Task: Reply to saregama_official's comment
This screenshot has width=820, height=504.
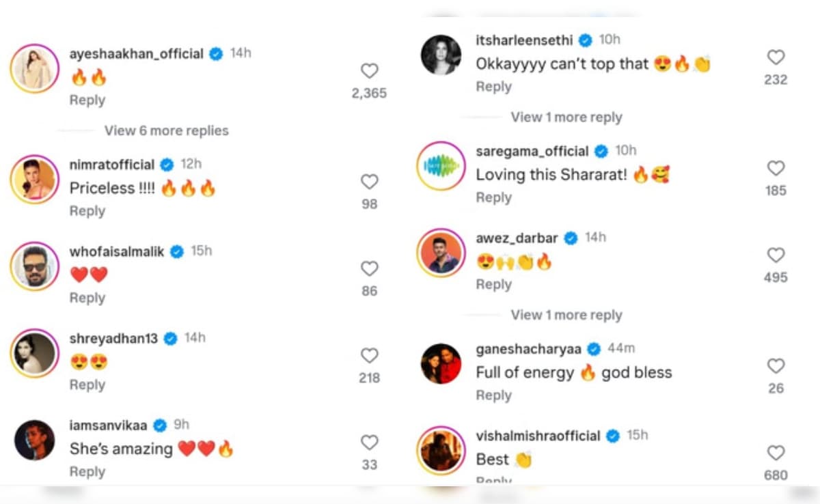Action: 493,197
